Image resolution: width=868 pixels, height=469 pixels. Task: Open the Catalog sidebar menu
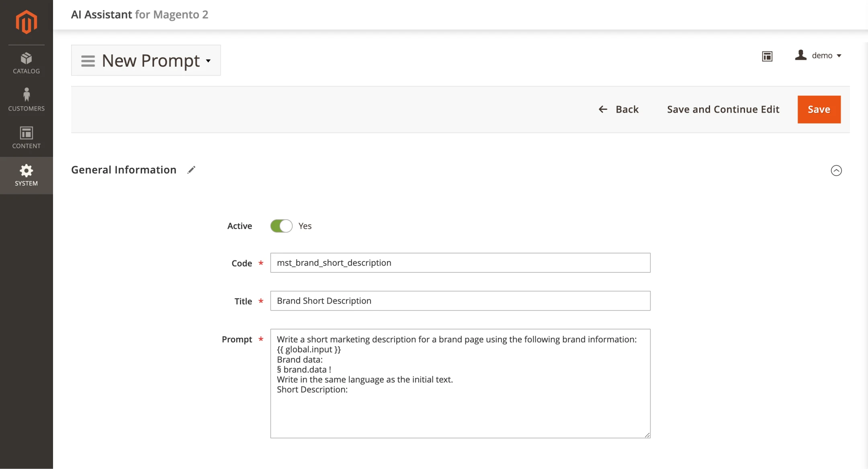[x=27, y=63]
